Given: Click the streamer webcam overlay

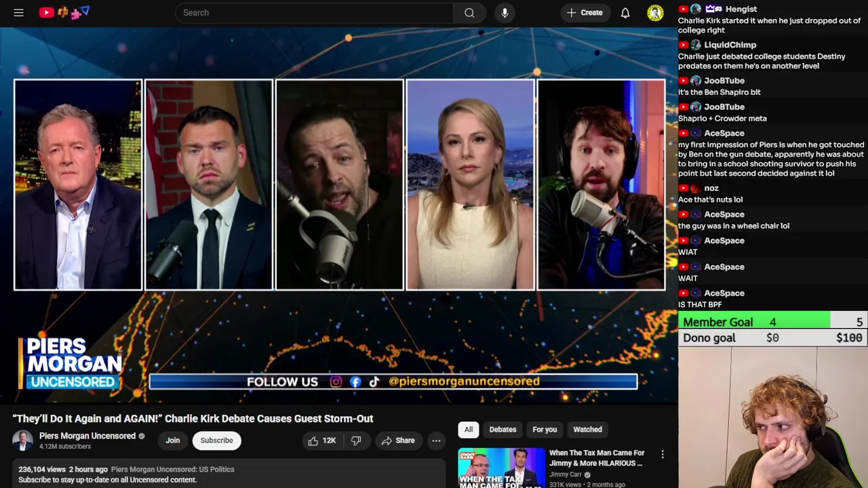Looking at the screenshot, I should click(773, 418).
